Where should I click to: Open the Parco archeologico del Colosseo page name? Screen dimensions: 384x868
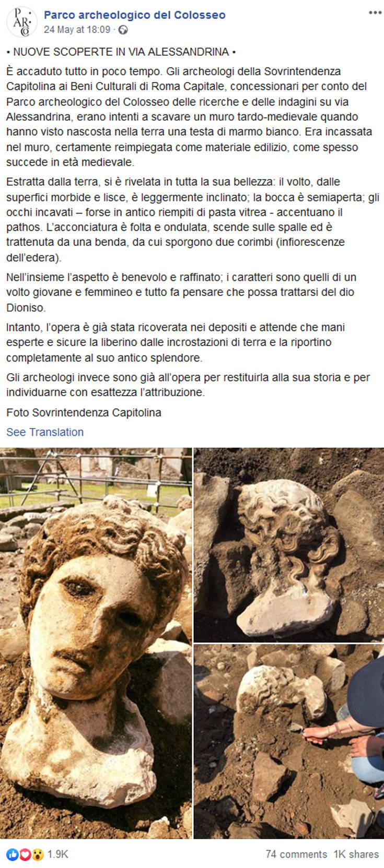click(x=135, y=15)
